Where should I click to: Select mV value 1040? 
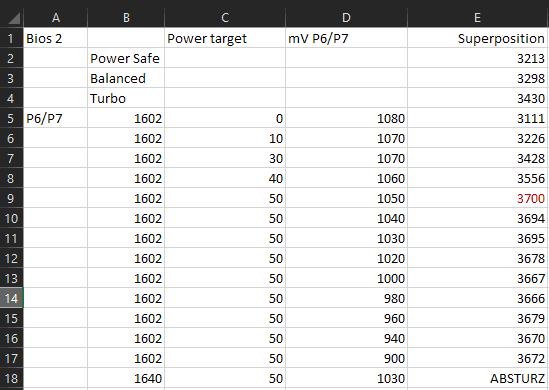[x=347, y=218]
